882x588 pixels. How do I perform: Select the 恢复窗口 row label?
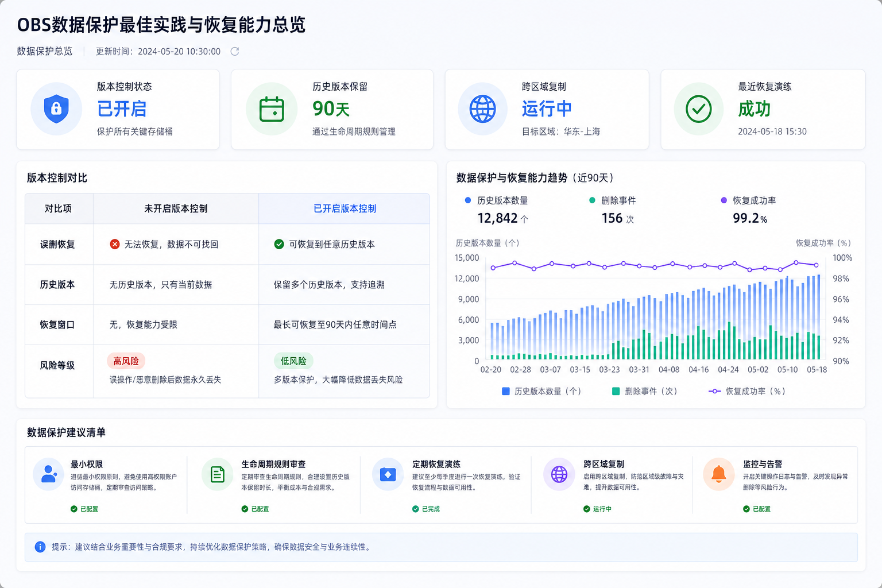(x=57, y=324)
